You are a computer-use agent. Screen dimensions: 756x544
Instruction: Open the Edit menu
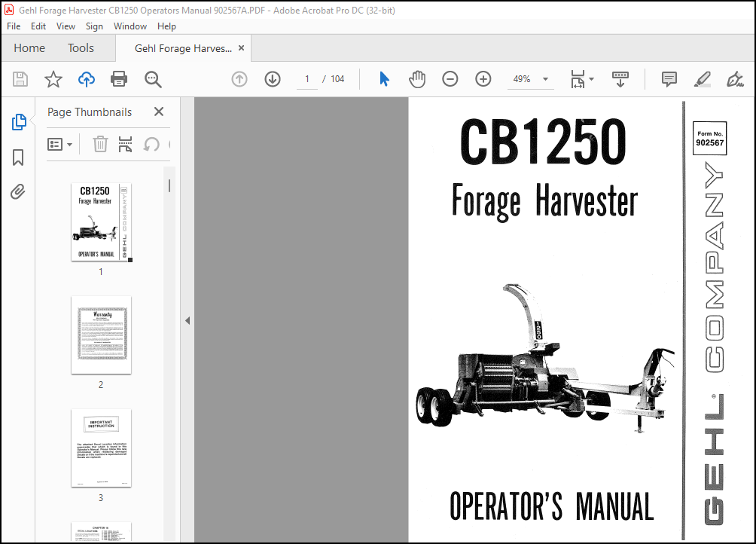click(38, 26)
